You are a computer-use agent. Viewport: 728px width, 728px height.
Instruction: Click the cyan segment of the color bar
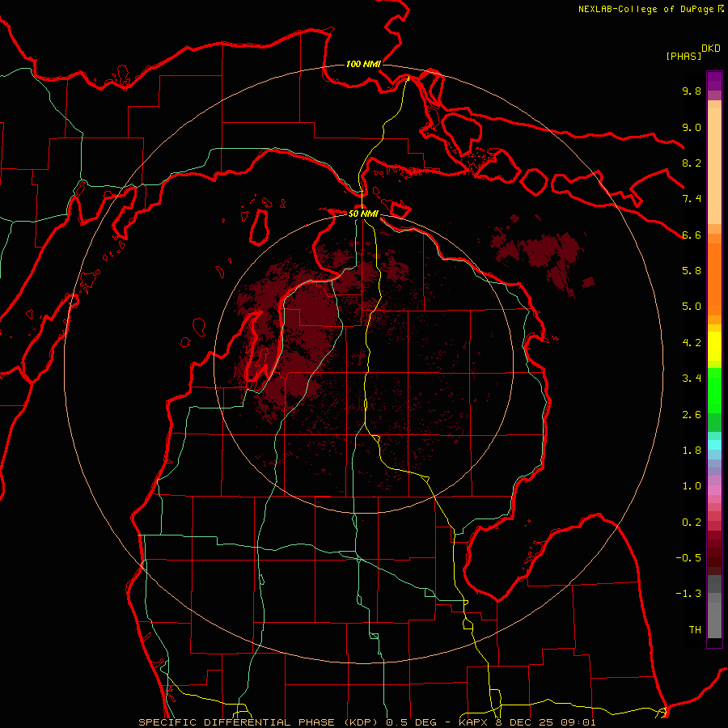click(x=714, y=445)
